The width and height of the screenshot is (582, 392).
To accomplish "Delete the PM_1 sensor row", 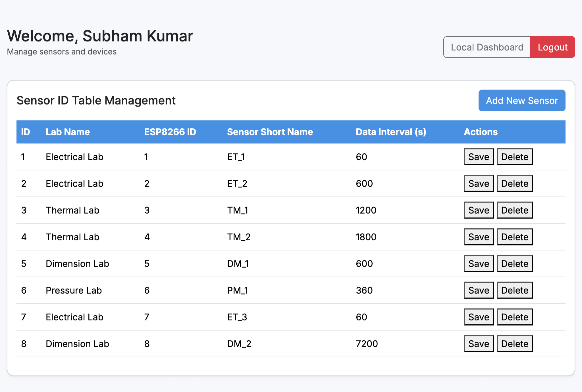I will point(515,290).
